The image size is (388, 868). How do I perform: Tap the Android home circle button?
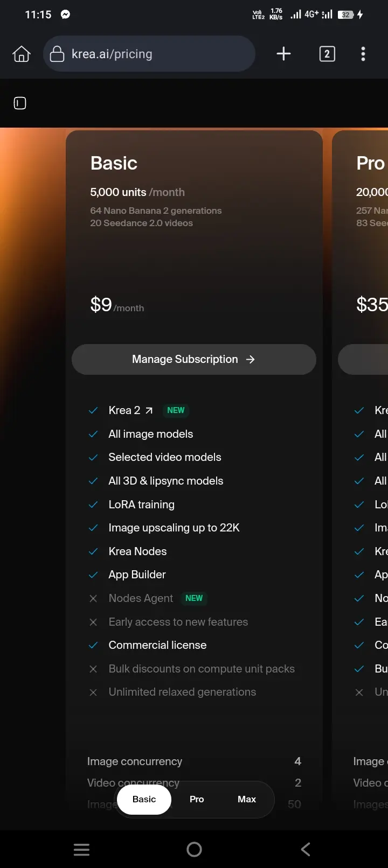pos(194,850)
